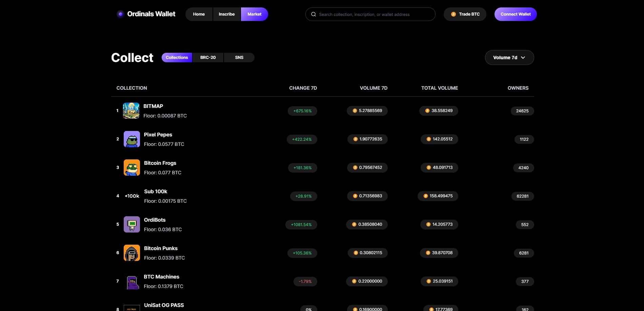Image resolution: width=644 pixels, height=311 pixels.
Task: Open the UniSat OG PASS collection name
Action: pyautogui.click(x=164, y=305)
